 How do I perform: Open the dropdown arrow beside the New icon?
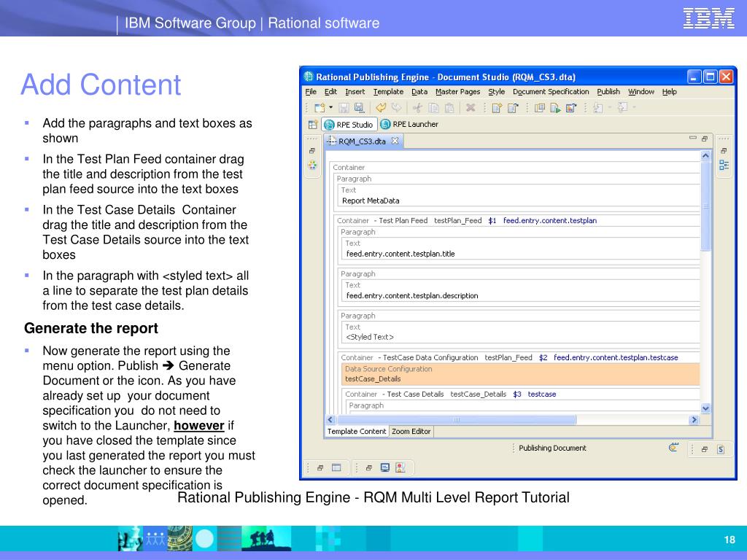tap(330, 107)
